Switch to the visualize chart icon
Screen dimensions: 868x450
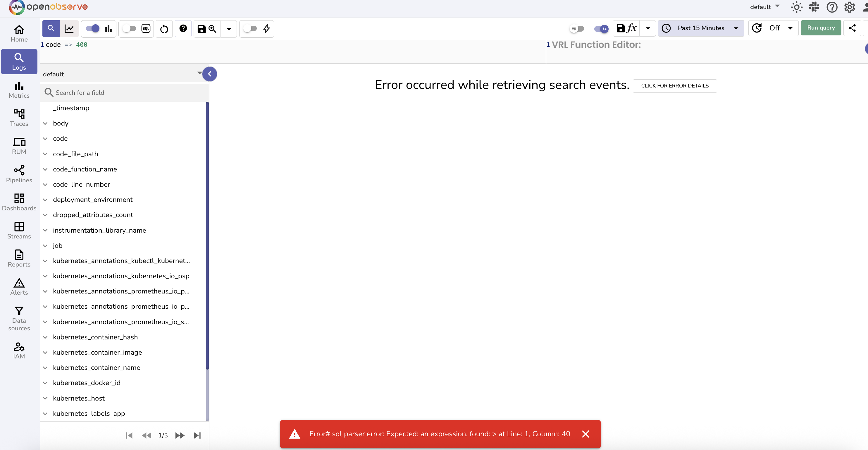(x=69, y=29)
